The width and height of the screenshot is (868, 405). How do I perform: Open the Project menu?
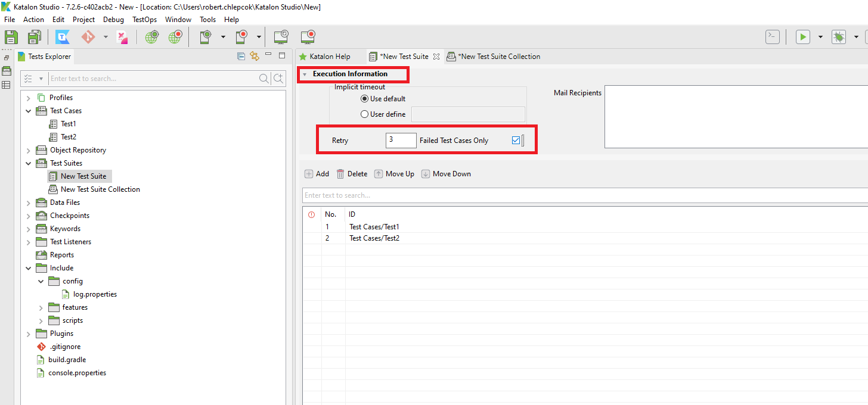[x=84, y=20]
